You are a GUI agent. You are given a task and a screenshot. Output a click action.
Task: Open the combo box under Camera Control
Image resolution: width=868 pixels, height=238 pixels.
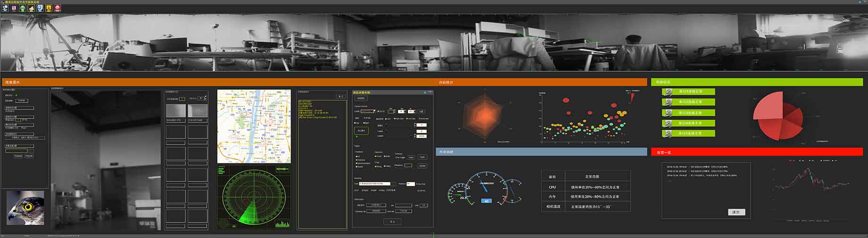click(x=368, y=111)
